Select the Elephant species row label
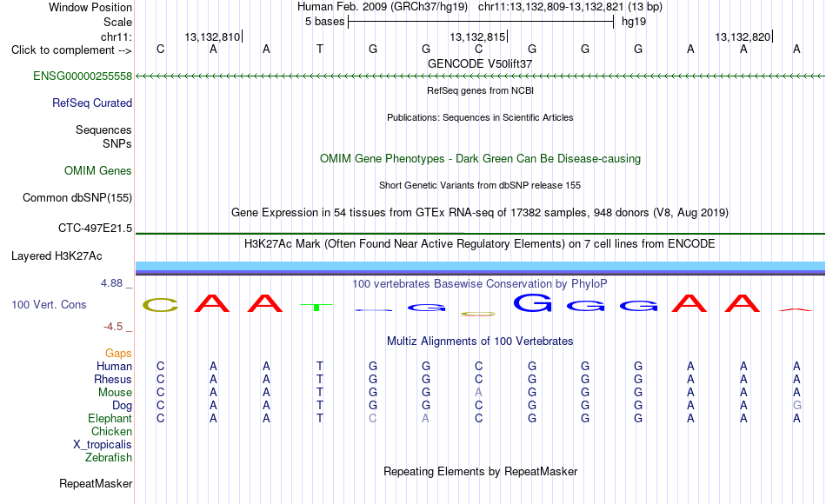The width and height of the screenshot is (826, 504). point(110,418)
